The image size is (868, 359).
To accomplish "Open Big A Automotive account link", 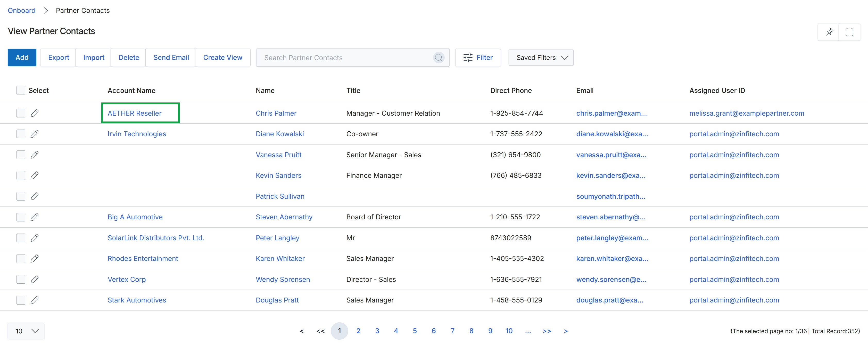I will click(135, 217).
